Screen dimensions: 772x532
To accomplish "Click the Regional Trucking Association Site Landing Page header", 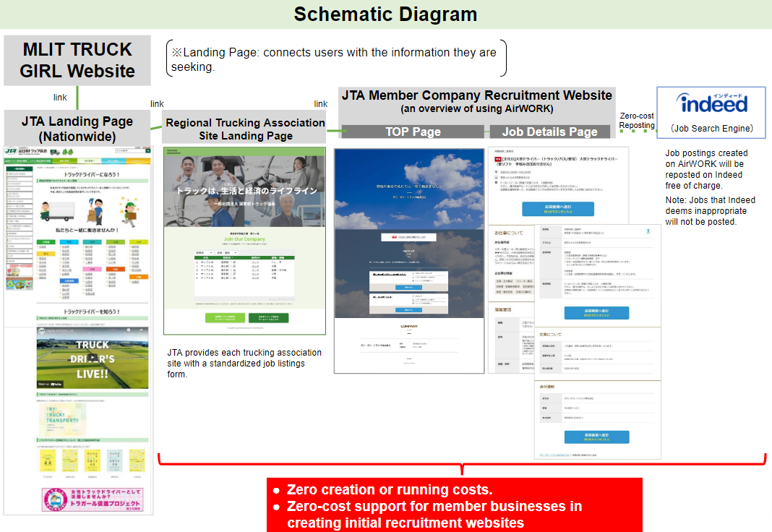I will [245, 129].
